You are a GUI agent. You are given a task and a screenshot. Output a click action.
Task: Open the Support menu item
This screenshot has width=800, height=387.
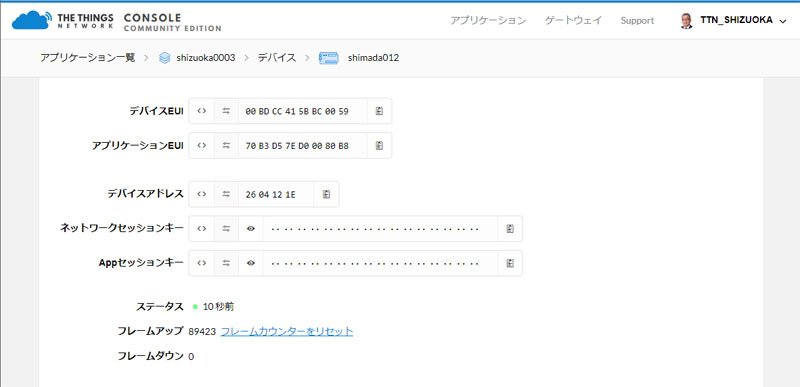[637, 21]
